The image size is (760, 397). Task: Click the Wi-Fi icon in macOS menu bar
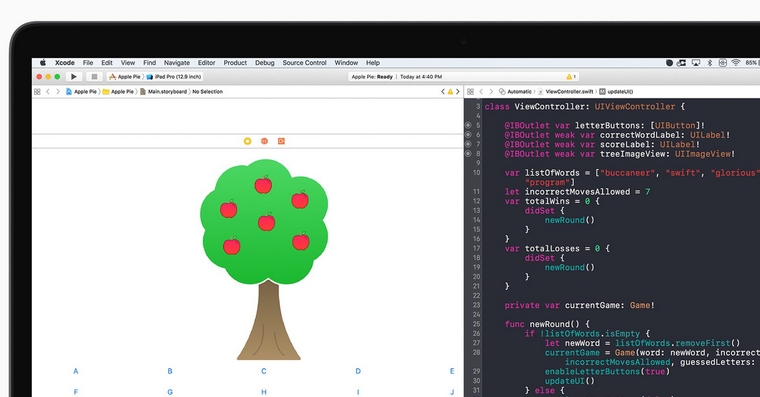coord(736,63)
